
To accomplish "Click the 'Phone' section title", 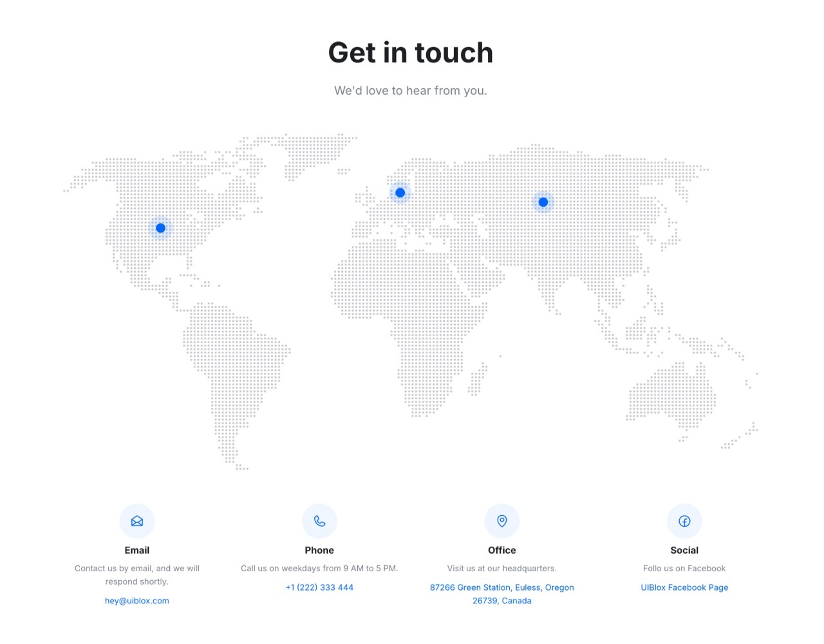I will (319, 550).
